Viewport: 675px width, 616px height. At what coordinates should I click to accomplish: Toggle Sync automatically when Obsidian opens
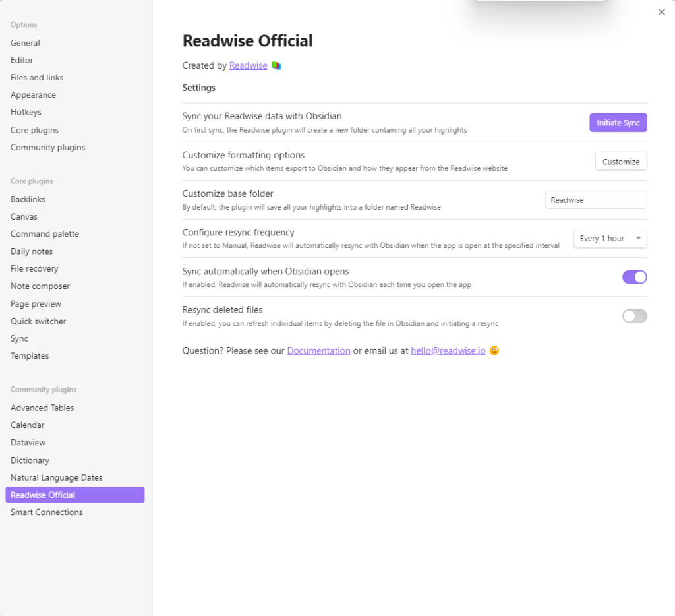pyautogui.click(x=635, y=277)
